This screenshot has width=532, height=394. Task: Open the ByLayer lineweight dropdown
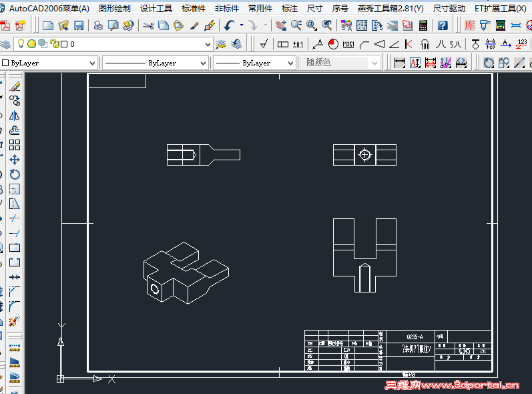(290, 63)
